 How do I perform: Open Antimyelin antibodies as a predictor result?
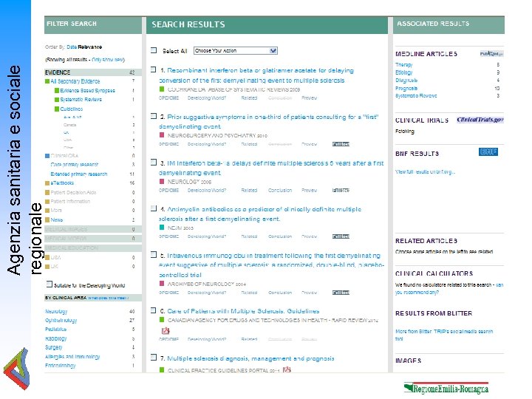[260, 214]
